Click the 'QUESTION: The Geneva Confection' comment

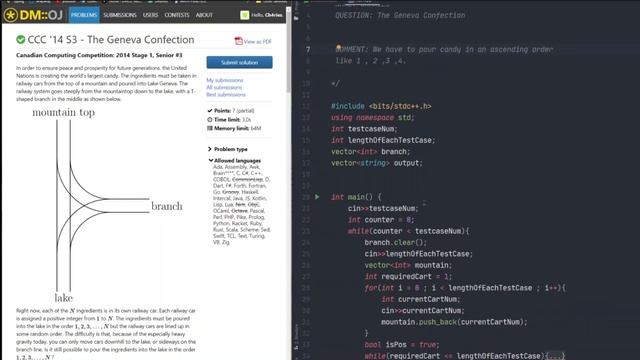point(400,16)
